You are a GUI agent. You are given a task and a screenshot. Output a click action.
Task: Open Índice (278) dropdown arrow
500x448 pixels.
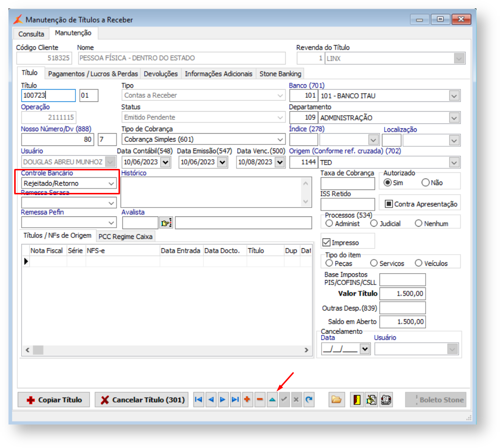coord(373,140)
